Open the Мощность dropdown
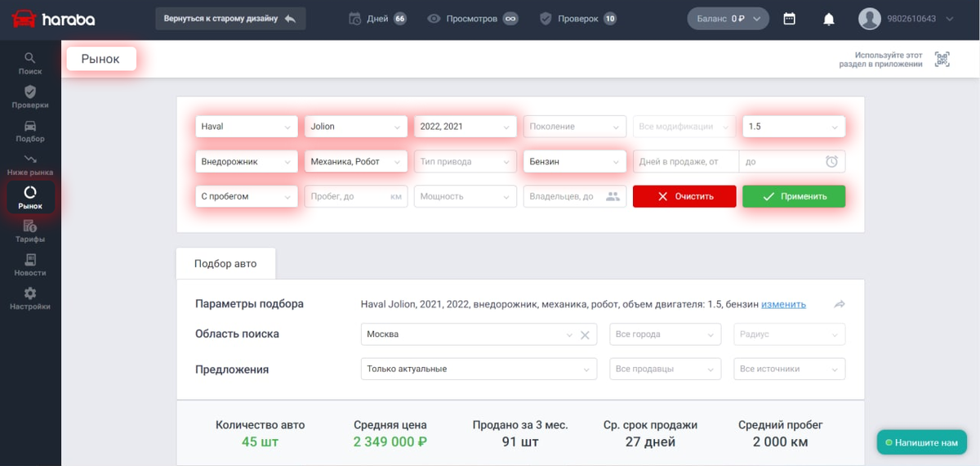The width and height of the screenshot is (980, 466). [465, 196]
